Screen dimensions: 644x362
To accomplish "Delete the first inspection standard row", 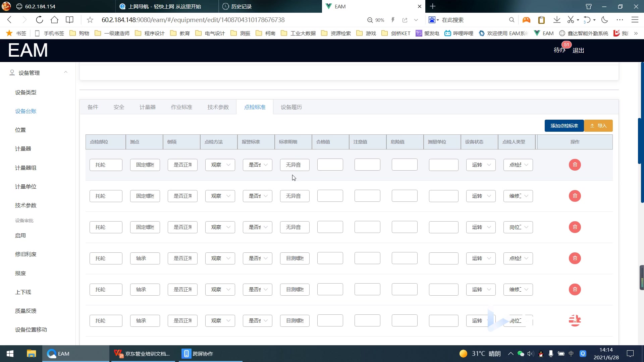I will [575, 165].
